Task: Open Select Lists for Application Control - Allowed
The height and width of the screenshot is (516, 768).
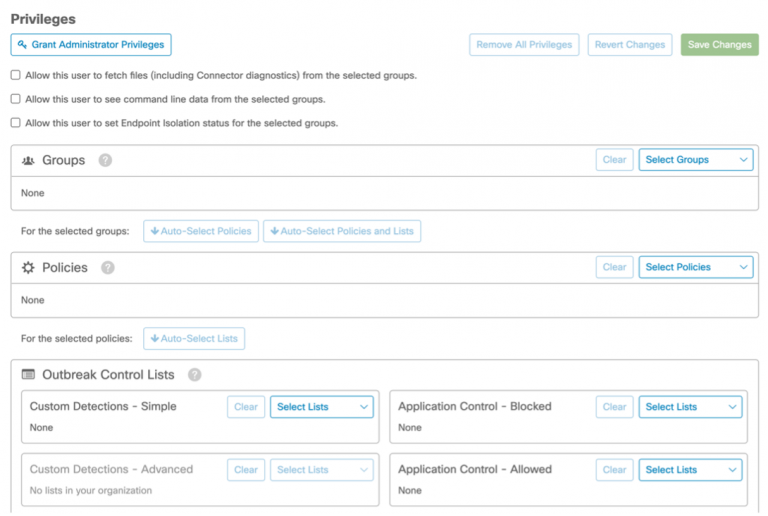Action: pyautogui.click(x=690, y=470)
